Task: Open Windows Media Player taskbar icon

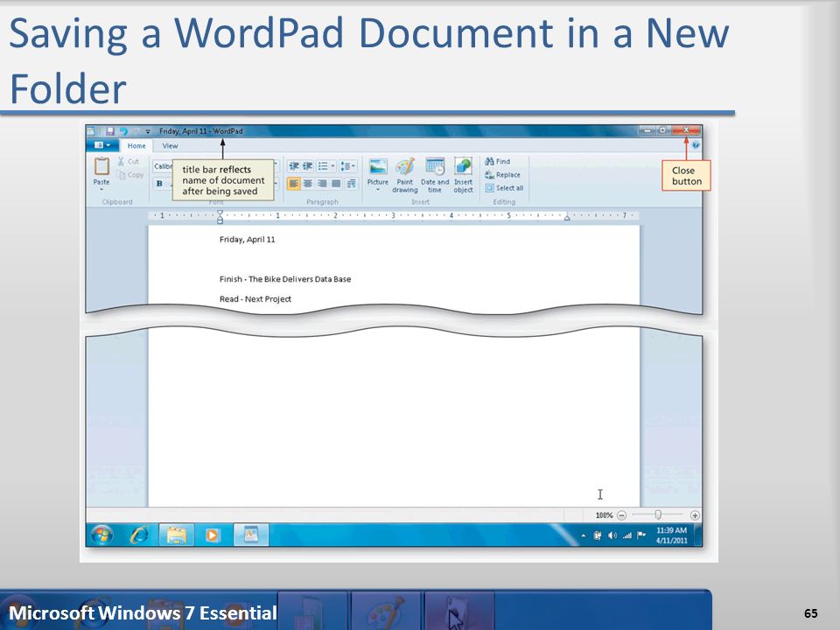Action: pos(212,535)
